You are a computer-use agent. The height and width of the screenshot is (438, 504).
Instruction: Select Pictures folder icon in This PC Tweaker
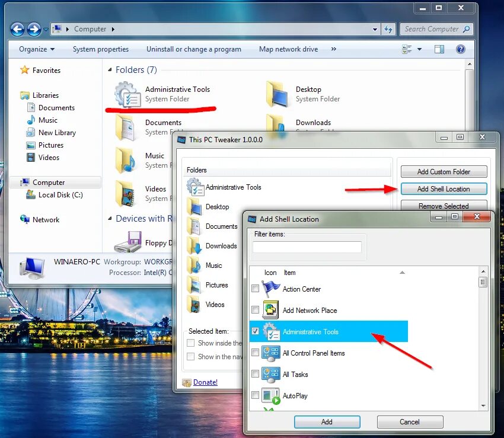pos(195,285)
